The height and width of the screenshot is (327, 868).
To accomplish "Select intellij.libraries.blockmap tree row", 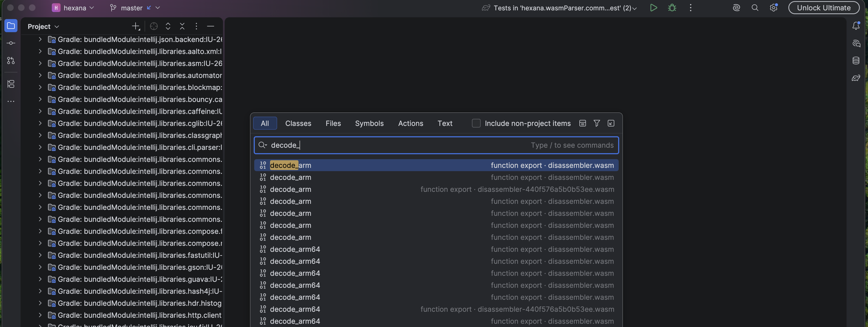I will tap(122, 87).
